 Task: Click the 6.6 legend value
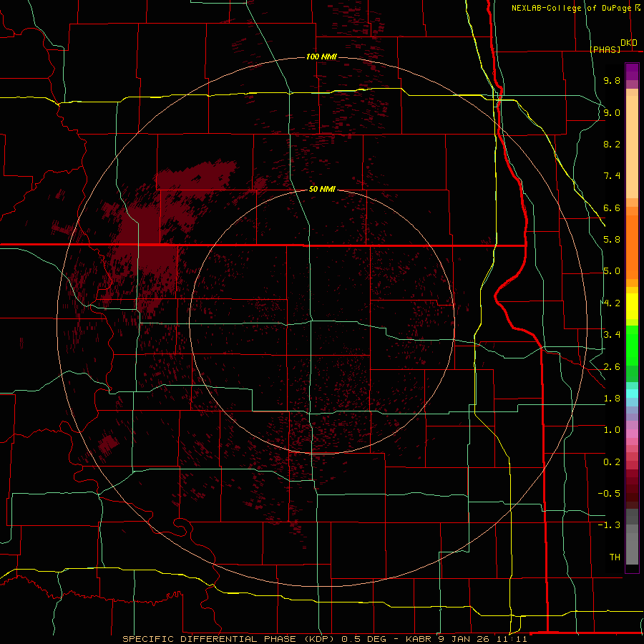coord(612,208)
